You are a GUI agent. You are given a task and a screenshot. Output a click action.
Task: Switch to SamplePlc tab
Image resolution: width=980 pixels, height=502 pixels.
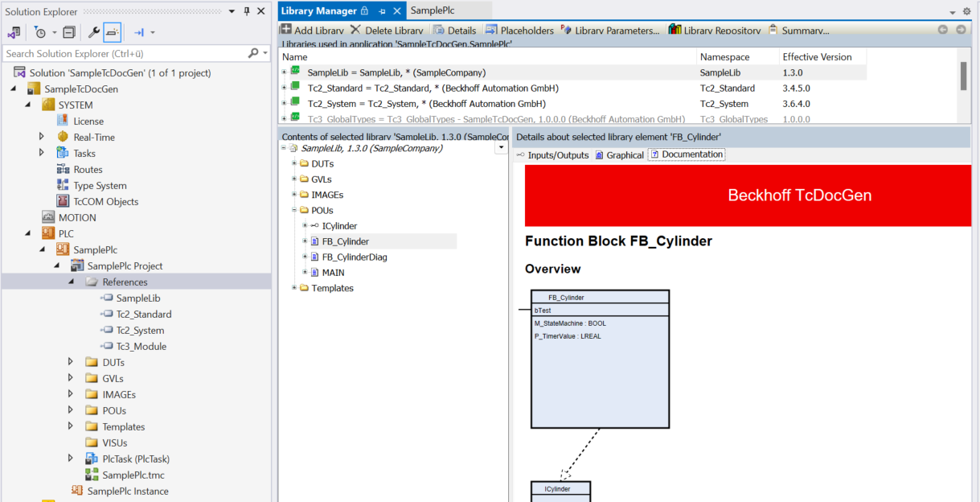pos(433,10)
